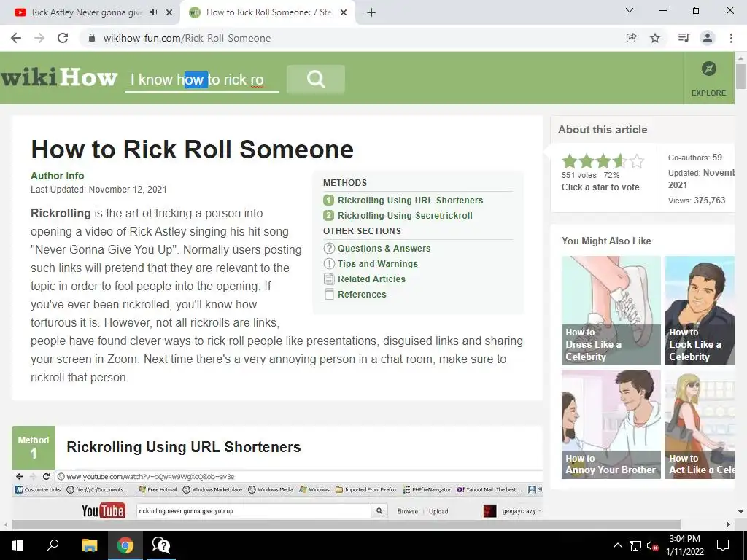747x560 pixels.
Task: Share this page using the share icon
Action: click(631, 38)
